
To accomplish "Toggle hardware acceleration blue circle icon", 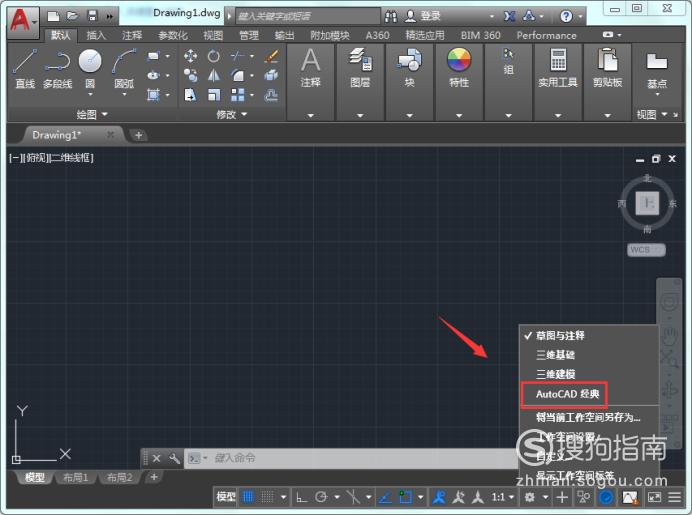I will 606,497.
